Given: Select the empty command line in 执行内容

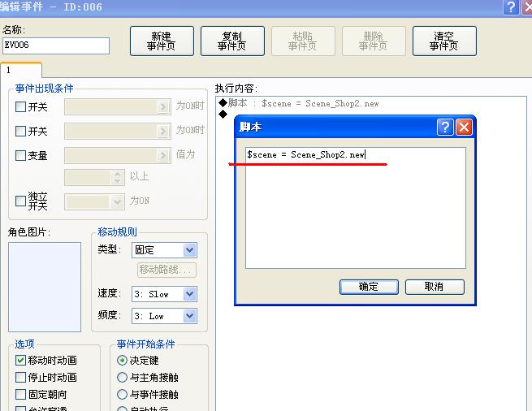Looking at the screenshot, I should [223, 114].
